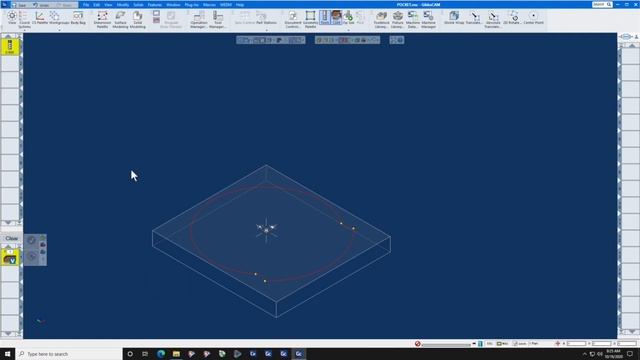Open Cortana from the taskbar
The image size is (640, 360).
tap(130, 354)
